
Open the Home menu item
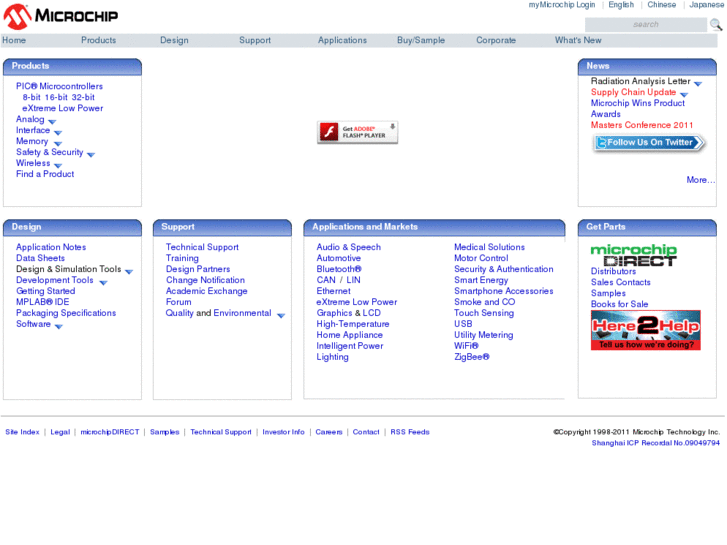pos(14,40)
